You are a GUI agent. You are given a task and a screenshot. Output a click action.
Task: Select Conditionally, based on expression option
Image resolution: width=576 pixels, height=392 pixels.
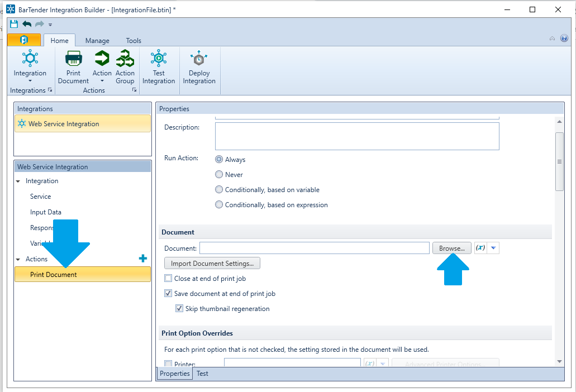(219, 204)
